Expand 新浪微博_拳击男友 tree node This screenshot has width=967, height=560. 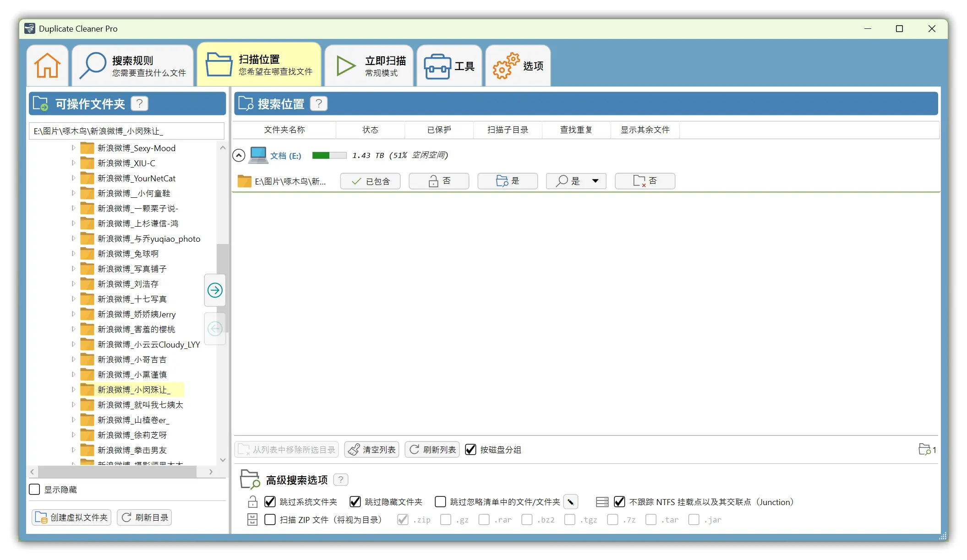[73, 450]
